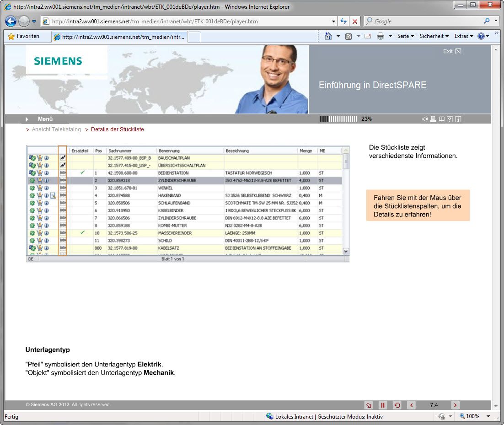Replay the current page with reload icon
This screenshot has height=425, width=504.
(x=397, y=405)
